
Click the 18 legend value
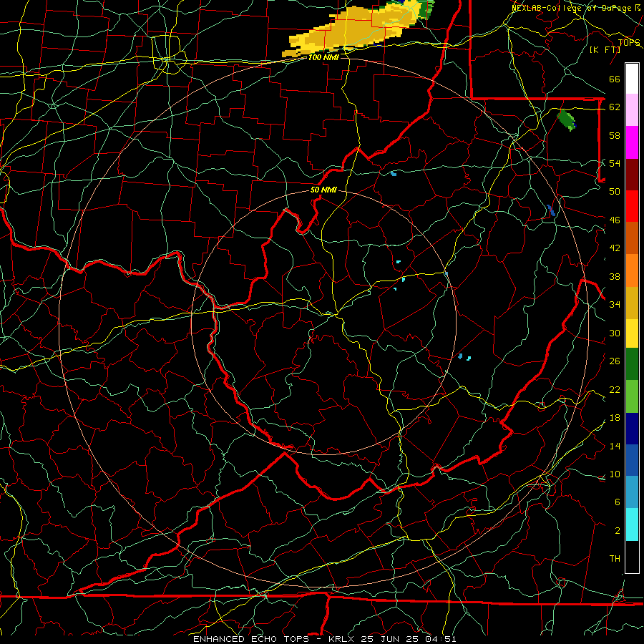[615, 418]
